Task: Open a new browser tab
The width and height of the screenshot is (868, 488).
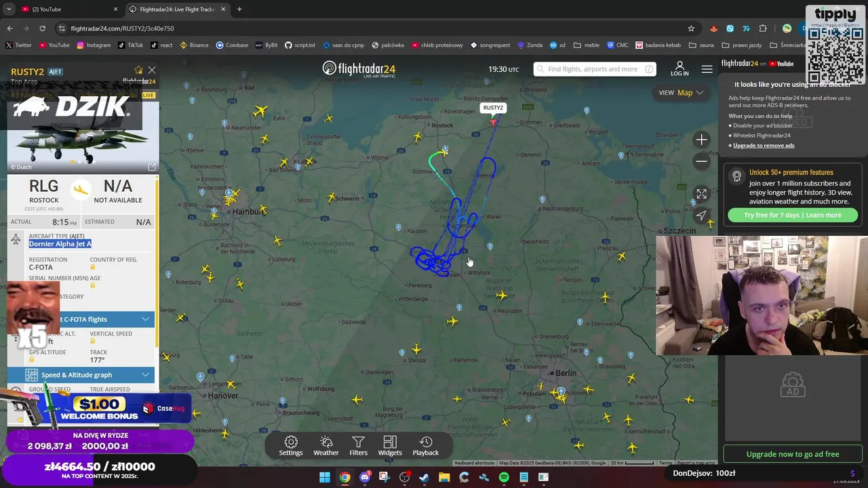Action: tap(239, 9)
